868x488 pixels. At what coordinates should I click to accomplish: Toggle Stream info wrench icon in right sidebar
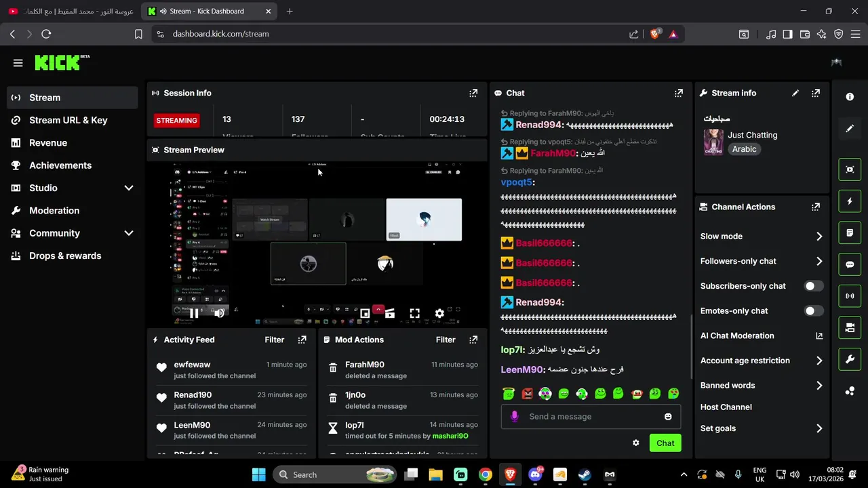tap(850, 359)
